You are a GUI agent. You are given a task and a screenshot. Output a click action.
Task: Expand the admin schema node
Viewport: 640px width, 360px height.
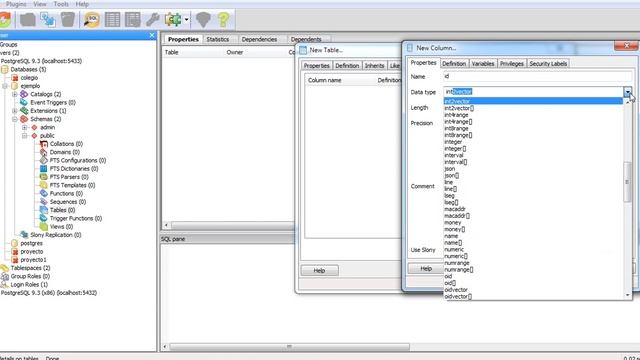click(x=24, y=127)
